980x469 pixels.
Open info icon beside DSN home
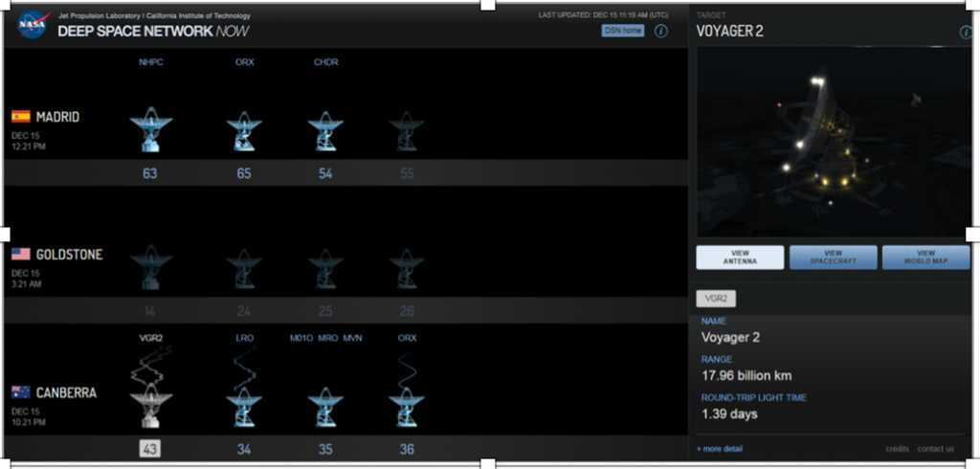pos(660,31)
